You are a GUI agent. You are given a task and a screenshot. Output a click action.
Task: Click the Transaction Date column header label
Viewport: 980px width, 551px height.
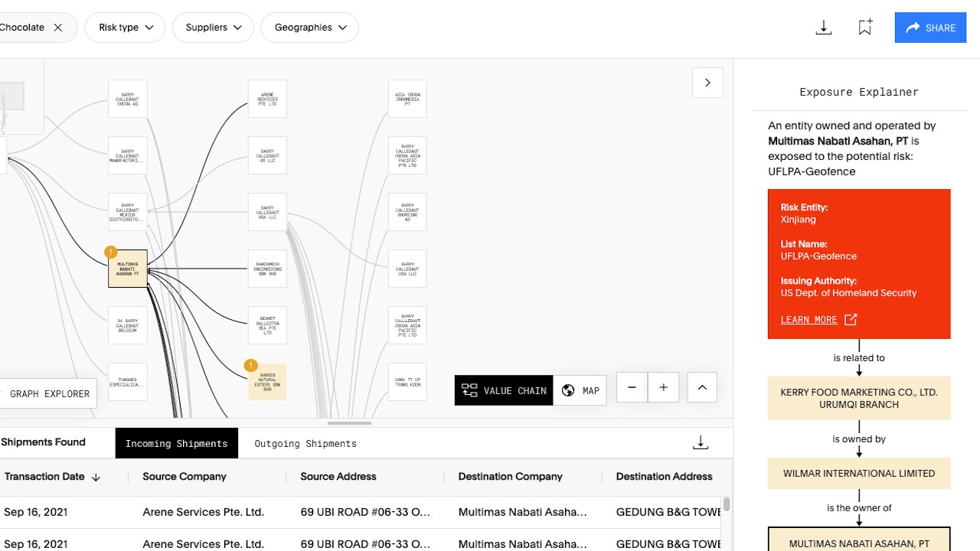point(44,476)
